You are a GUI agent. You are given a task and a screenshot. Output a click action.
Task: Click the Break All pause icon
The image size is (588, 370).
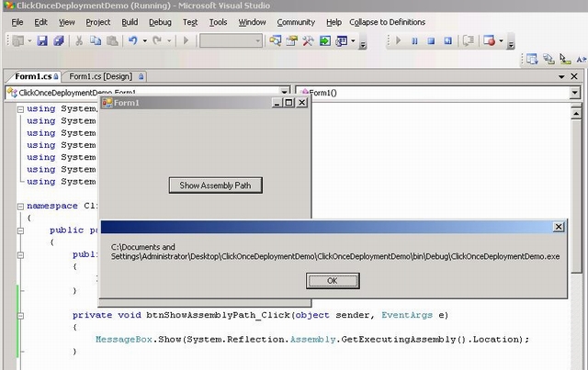414,40
